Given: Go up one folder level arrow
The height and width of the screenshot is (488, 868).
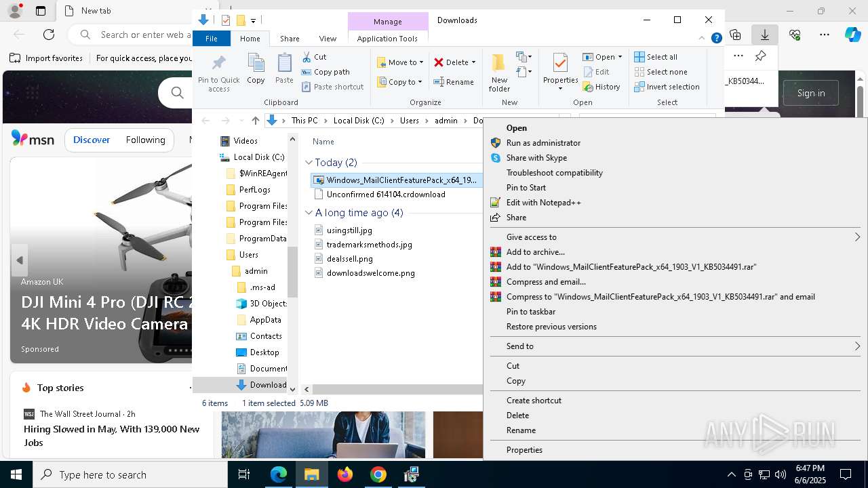Looking at the screenshot, I should tap(255, 121).
